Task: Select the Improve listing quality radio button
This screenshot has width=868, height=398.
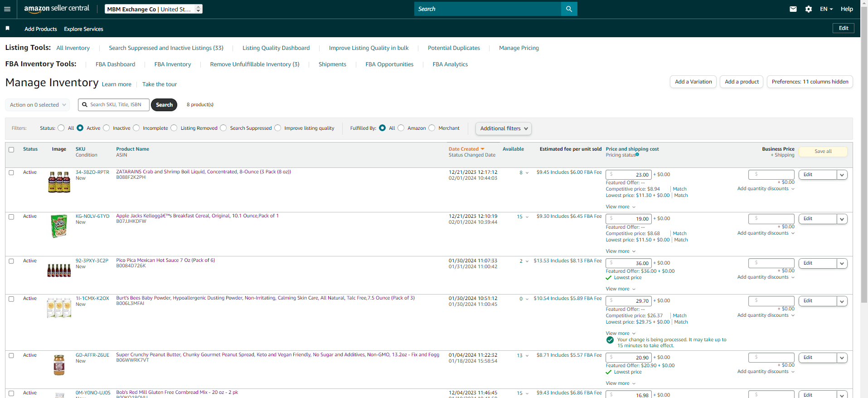Action: [x=278, y=128]
